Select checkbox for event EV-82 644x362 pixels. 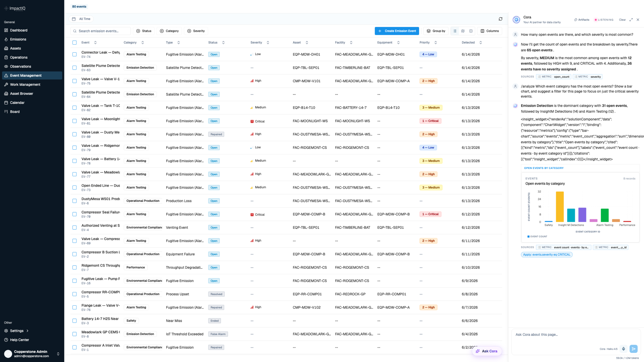tap(74, 107)
